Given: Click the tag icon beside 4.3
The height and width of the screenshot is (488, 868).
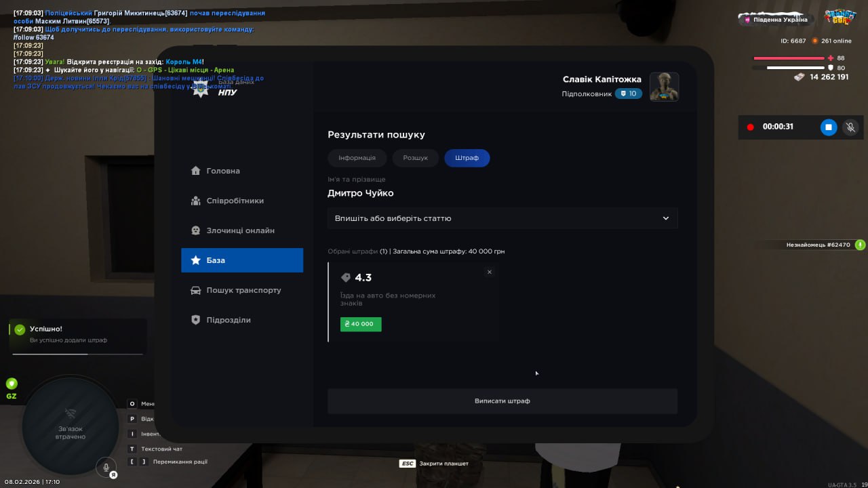Looking at the screenshot, I should (346, 278).
